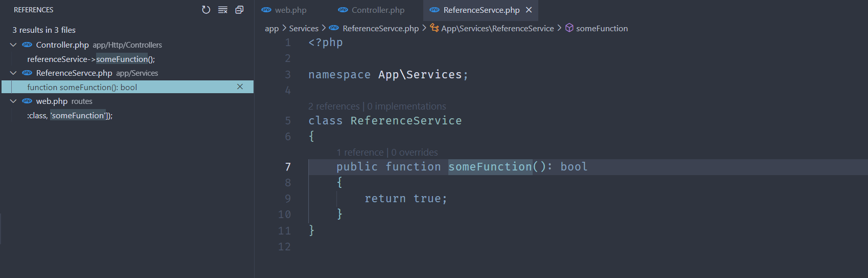The image size is (868, 278).
Task: Click the Clear references list icon
Action: point(223,10)
